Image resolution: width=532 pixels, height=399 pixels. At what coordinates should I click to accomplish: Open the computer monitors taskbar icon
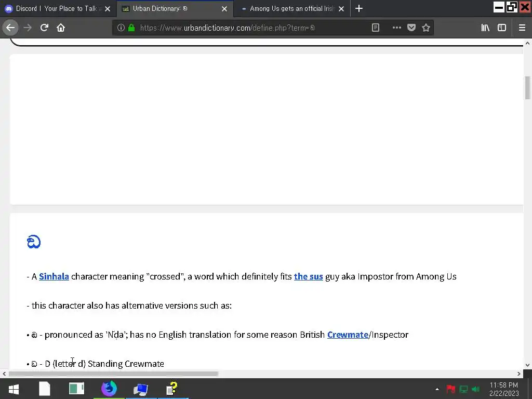140,390
